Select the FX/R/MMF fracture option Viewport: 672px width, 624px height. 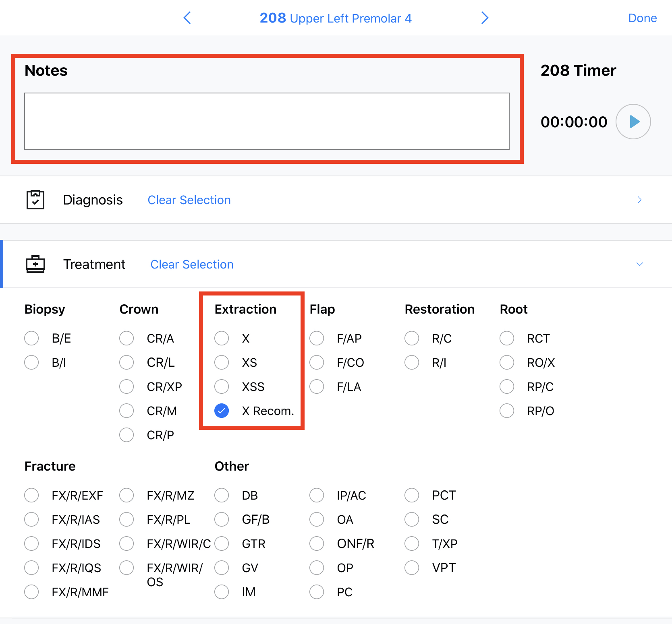(31, 592)
